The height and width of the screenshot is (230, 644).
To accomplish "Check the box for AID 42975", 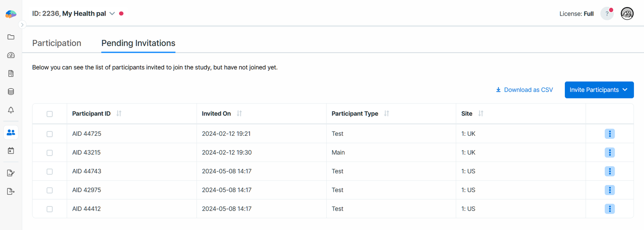I will tap(50, 190).
